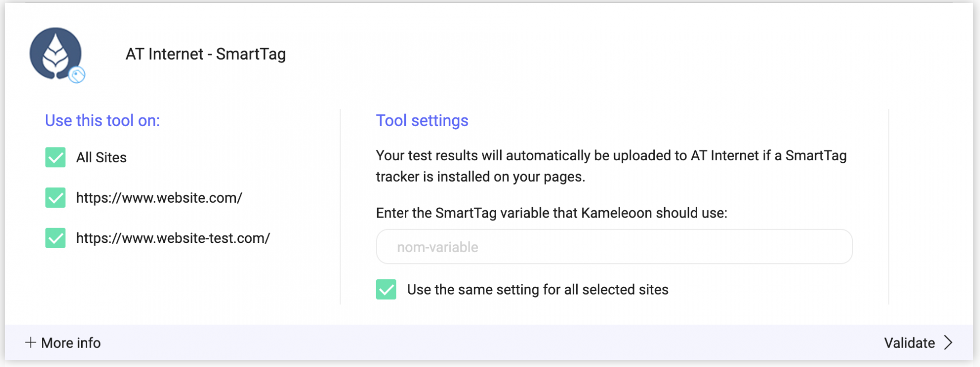980x367 pixels.
Task: Click the small tag badge on the logo
Action: (77, 75)
